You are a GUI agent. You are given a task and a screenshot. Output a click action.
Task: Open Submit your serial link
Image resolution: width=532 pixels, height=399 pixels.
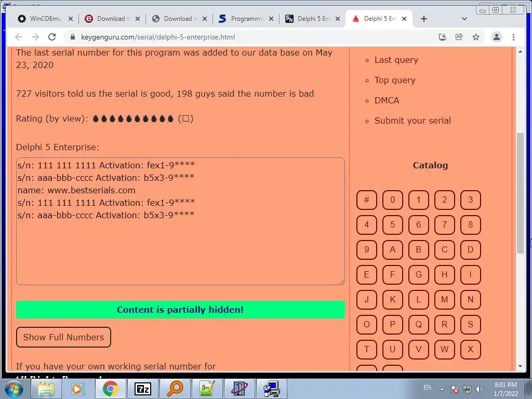point(413,121)
